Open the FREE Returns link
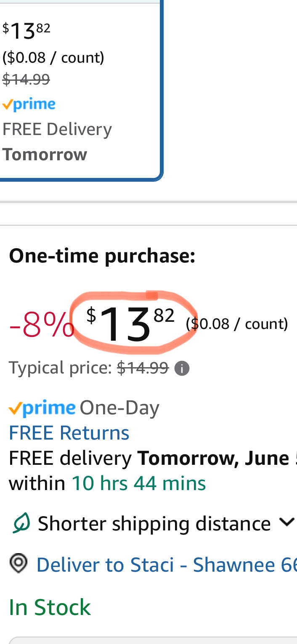 tap(69, 433)
